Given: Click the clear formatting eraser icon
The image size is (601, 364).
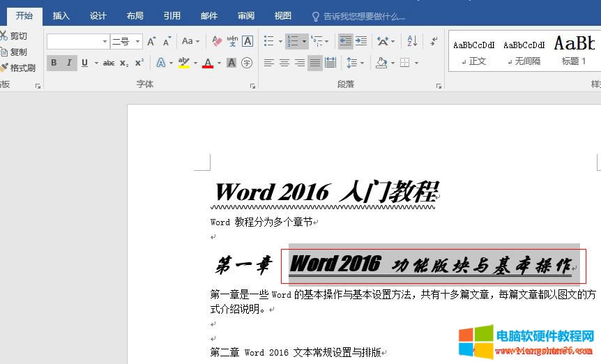Looking at the screenshot, I should point(216,41).
